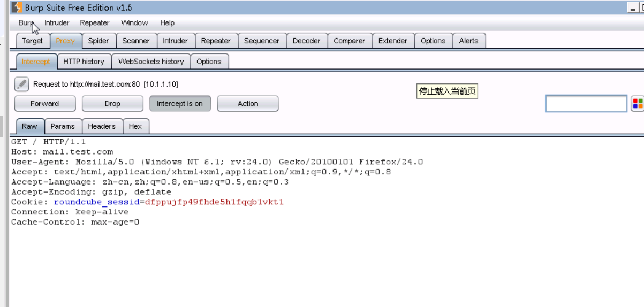Open the WebSockets history sub-tab
This screenshot has width=644, height=307.
point(151,62)
